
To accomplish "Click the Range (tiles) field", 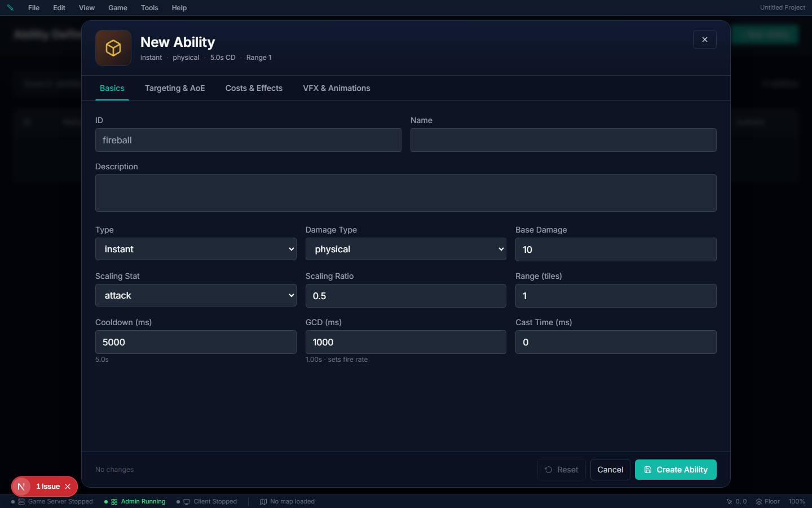I will pyautogui.click(x=616, y=296).
